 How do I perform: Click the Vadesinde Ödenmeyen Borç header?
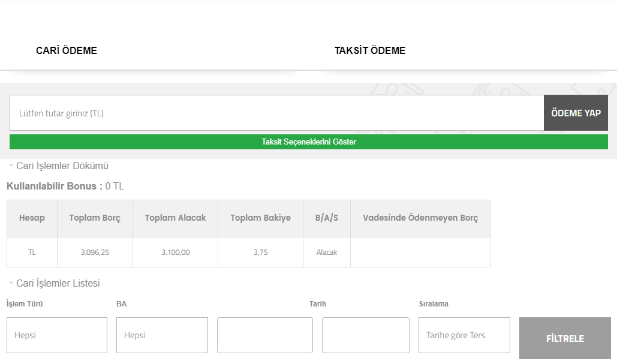point(420,218)
